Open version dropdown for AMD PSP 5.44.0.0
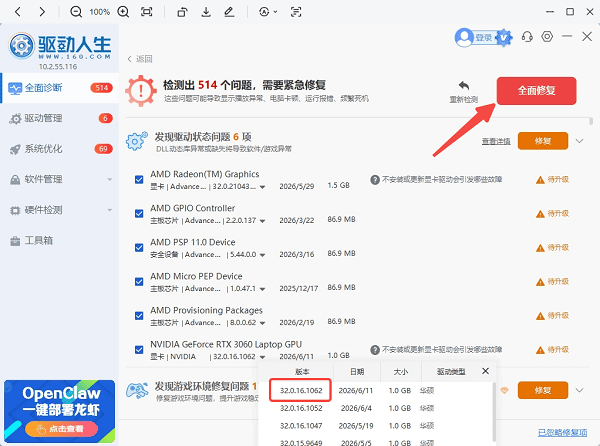The image size is (600, 446). tap(262, 255)
